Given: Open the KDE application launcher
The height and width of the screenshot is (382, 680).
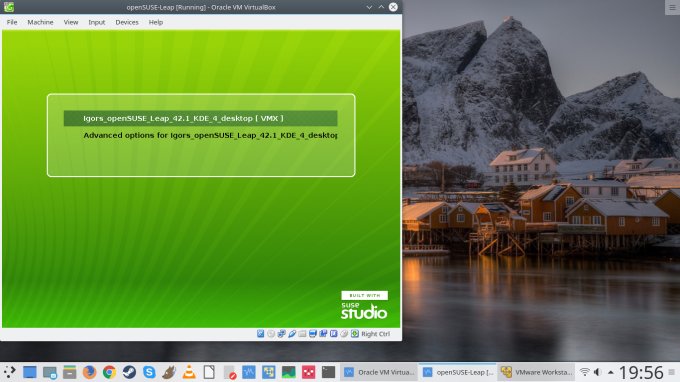Looking at the screenshot, I should click(x=10, y=372).
